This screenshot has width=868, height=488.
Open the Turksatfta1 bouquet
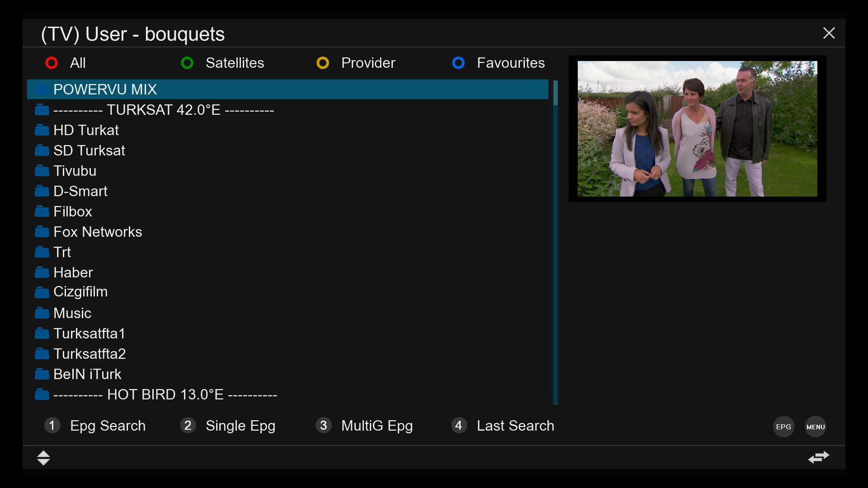(288, 333)
